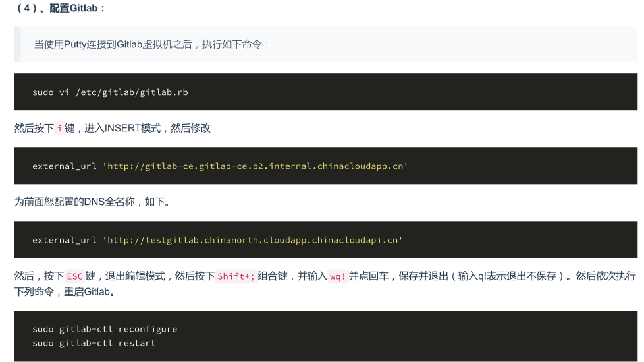Click the 'sudo vi /etc/gitlab/gitlab.rb' command
Image resolution: width=644 pixels, height=362 pixels.
click(110, 92)
